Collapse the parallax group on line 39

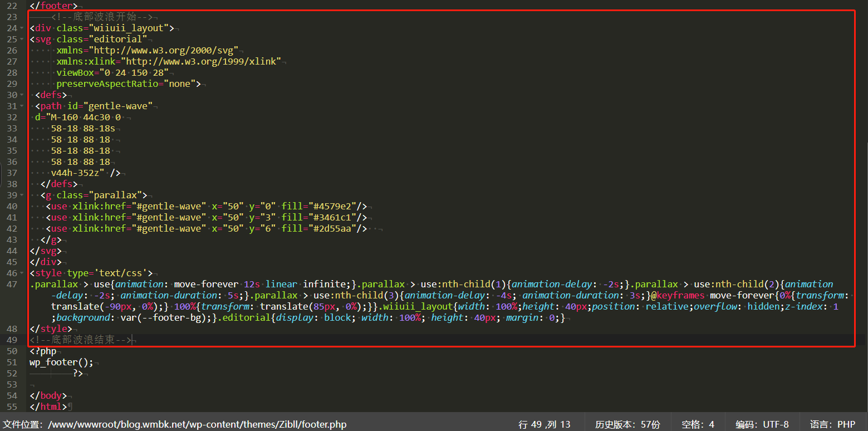pos(22,195)
